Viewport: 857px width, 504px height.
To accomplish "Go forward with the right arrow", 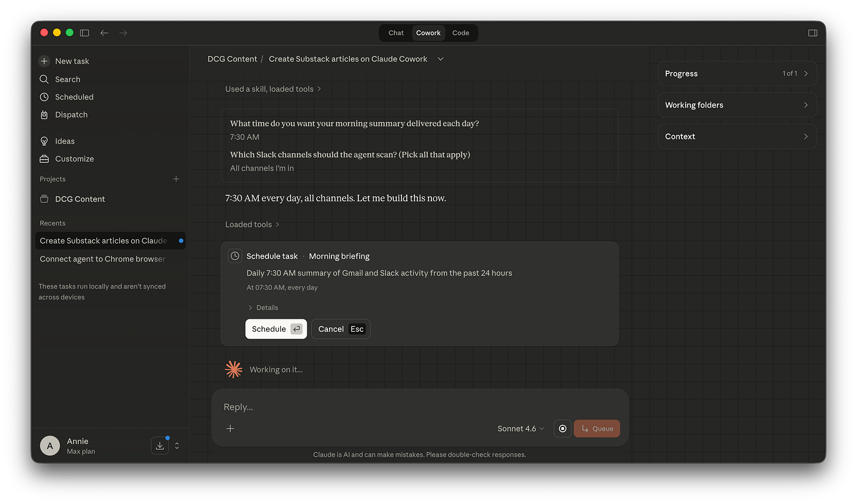I will tap(123, 33).
